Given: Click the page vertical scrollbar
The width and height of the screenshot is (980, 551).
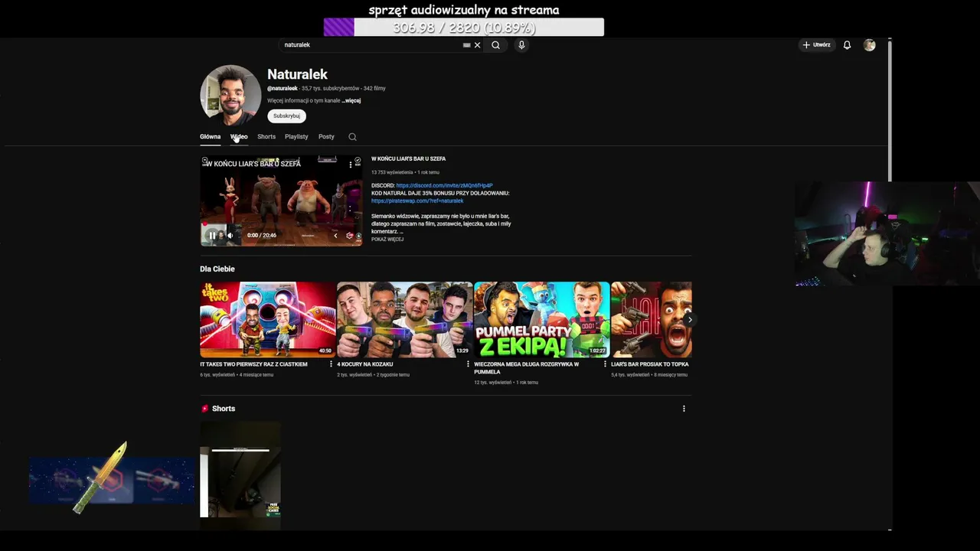Looking at the screenshot, I should tap(890, 109).
